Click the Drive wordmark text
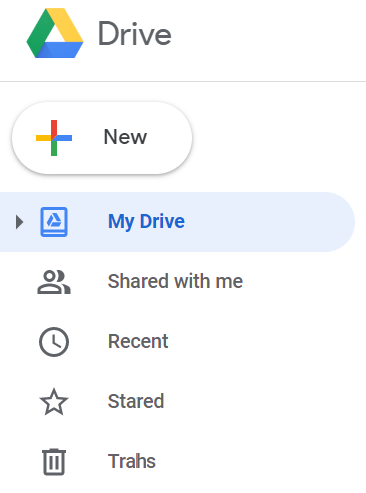The image size is (366, 493). [135, 33]
